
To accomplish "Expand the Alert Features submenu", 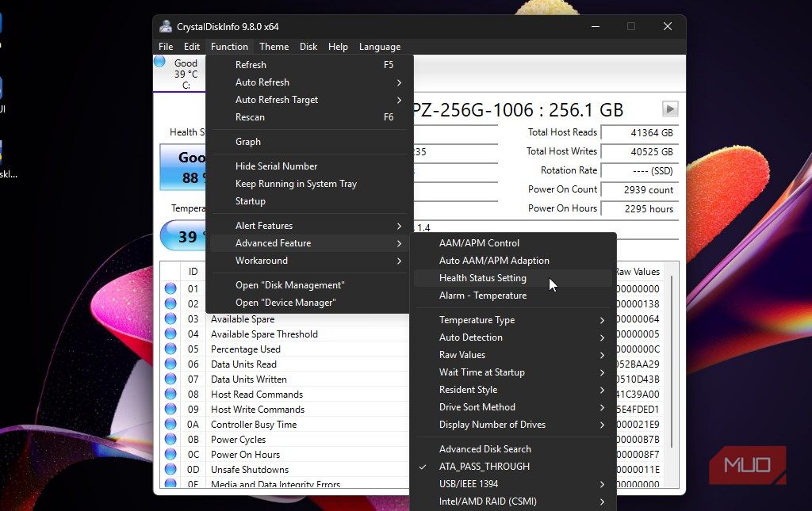I will pos(308,226).
